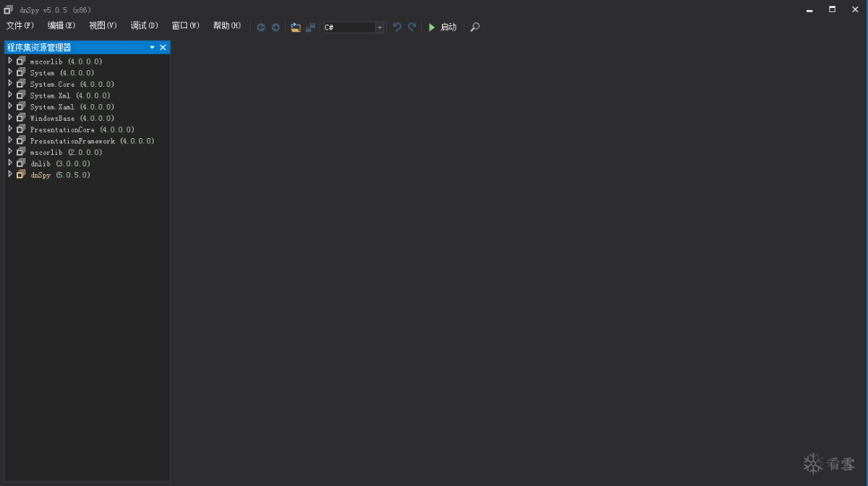Image resolution: width=868 pixels, height=486 pixels.
Task: Select the dnSpy (5.0.5.0) label
Action: (61, 175)
